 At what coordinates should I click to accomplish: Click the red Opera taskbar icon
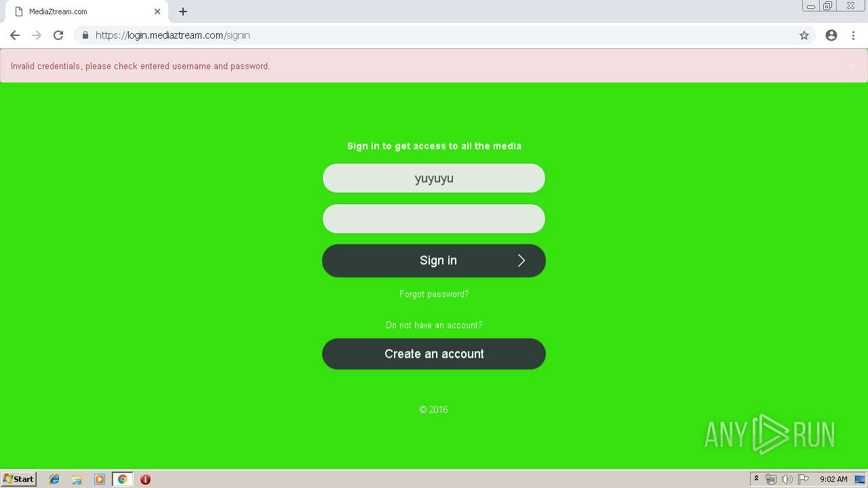click(x=145, y=479)
